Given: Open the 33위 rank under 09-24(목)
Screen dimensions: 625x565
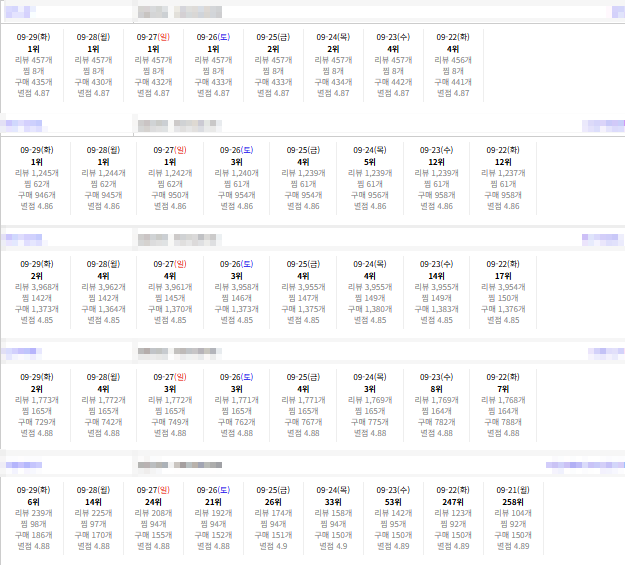Looking at the screenshot, I should tap(333, 502).
